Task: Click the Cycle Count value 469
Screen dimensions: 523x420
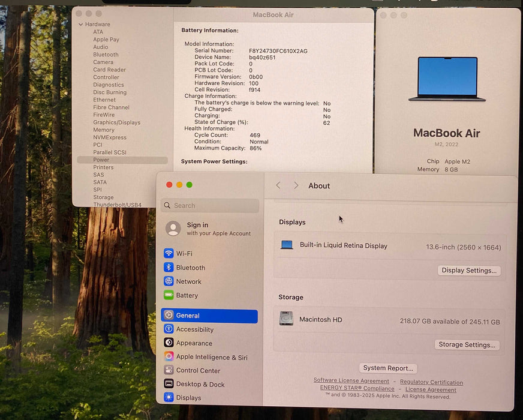Action: point(255,135)
